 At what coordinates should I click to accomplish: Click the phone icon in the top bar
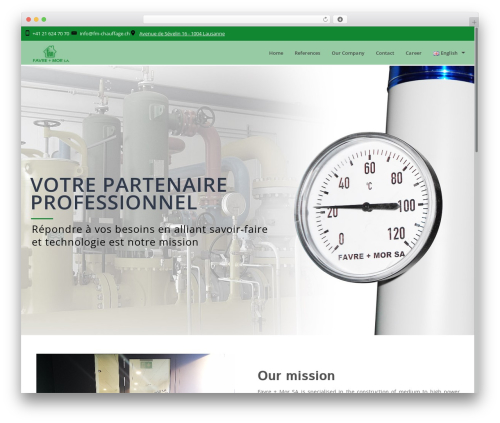(x=28, y=33)
